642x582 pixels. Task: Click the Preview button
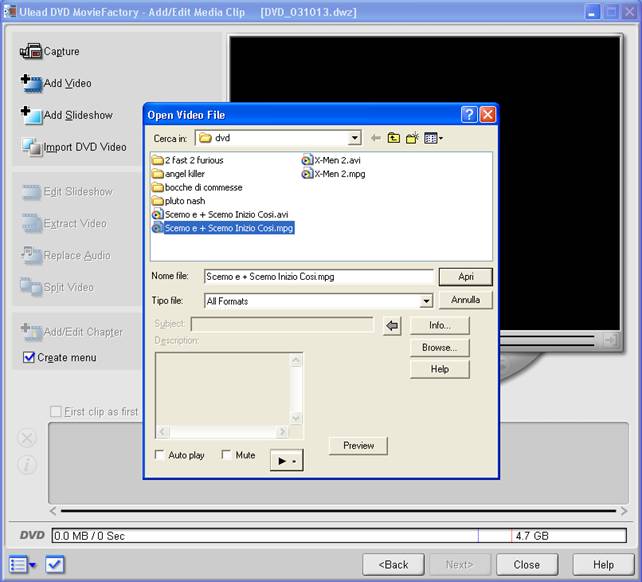pyautogui.click(x=358, y=446)
